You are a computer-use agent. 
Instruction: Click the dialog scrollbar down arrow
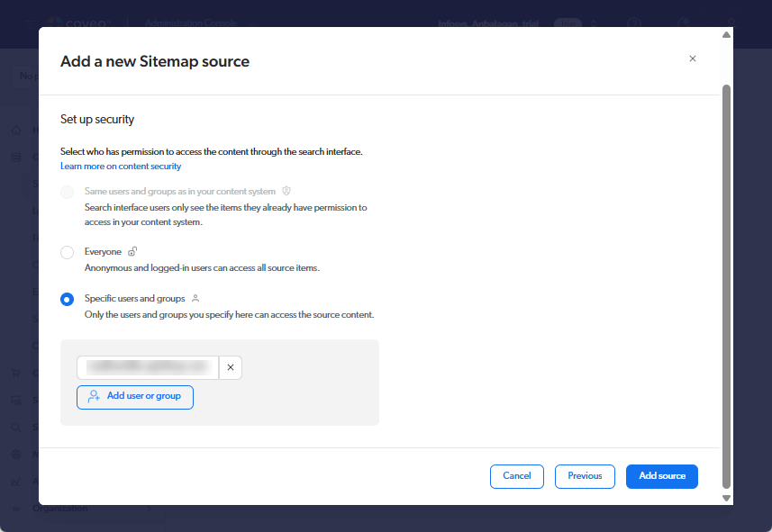point(726,498)
